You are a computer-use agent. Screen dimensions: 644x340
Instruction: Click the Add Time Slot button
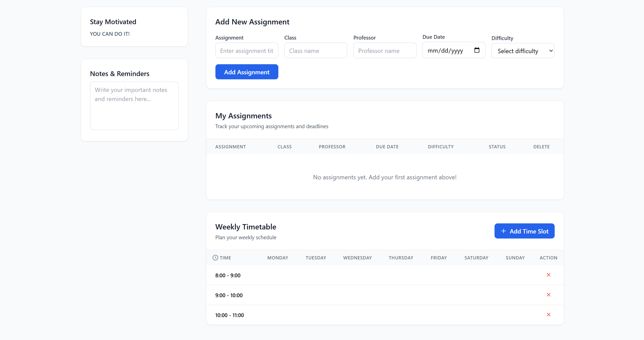(x=524, y=231)
